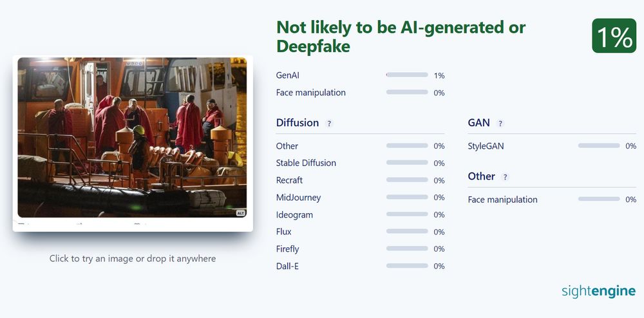Click the Firefly progress bar

(x=407, y=249)
